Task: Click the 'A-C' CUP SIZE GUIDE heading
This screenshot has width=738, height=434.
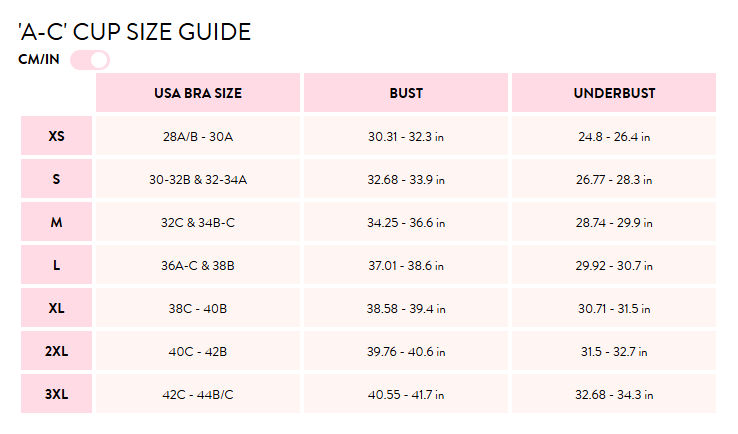Action: click(x=135, y=32)
